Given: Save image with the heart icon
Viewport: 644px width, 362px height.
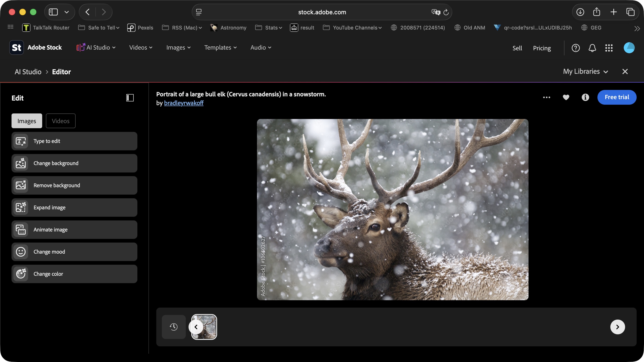Looking at the screenshot, I should 566,97.
